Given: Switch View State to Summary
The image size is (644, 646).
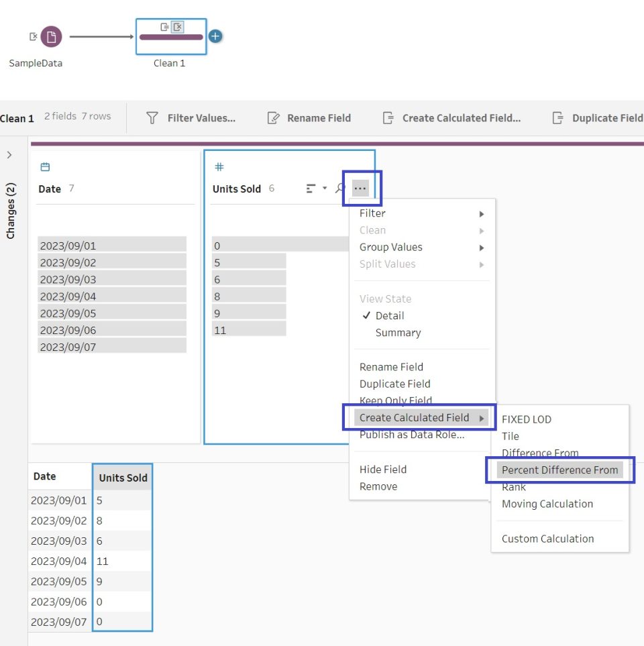Looking at the screenshot, I should pyautogui.click(x=399, y=332).
